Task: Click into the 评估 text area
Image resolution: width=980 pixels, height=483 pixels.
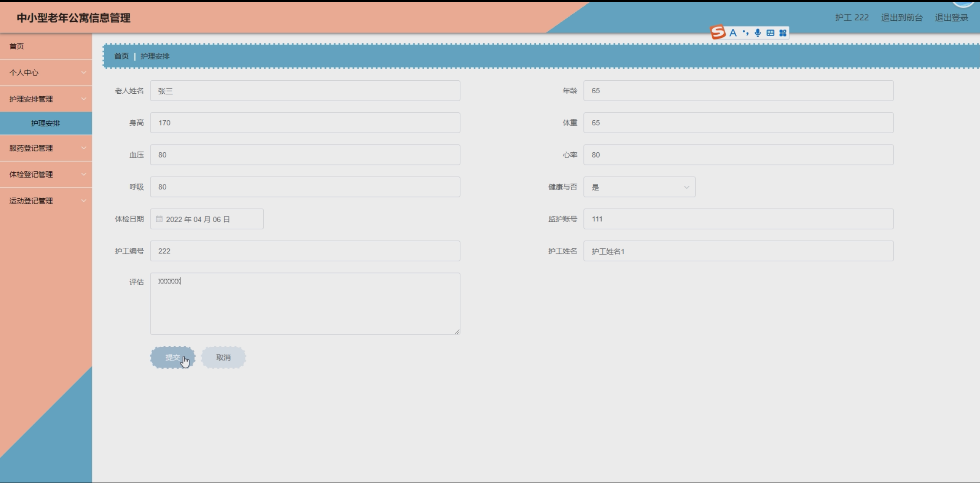Action: [x=305, y=304]
